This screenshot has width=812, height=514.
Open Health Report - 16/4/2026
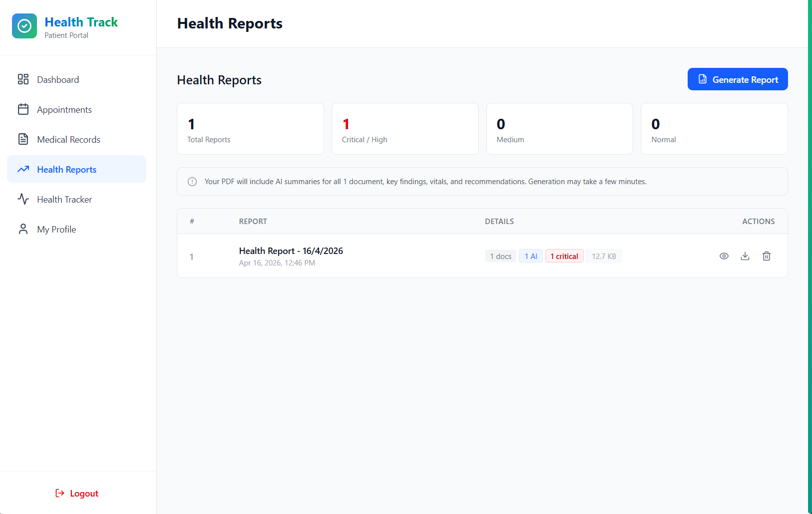coord(291,251)
